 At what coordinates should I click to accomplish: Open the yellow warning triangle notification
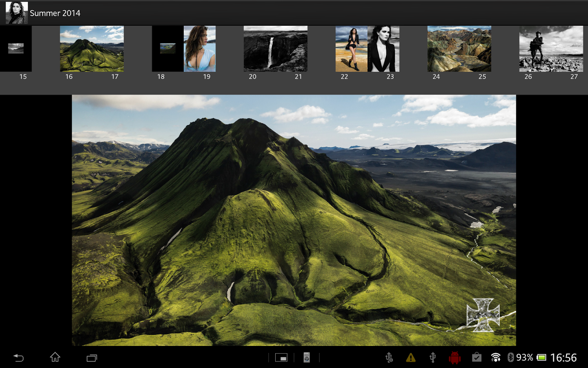tap(411, 358)
